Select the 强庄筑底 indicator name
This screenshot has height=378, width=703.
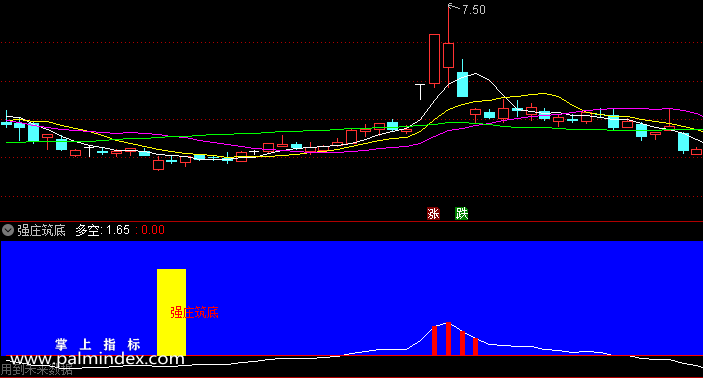[41, 230]
